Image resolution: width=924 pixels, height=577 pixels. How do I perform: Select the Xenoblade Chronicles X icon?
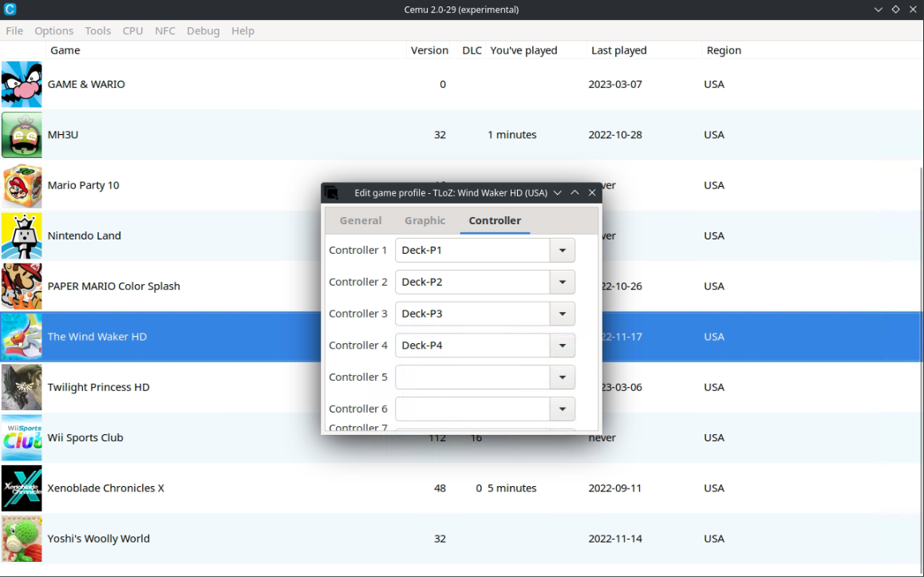coord(22,488)
